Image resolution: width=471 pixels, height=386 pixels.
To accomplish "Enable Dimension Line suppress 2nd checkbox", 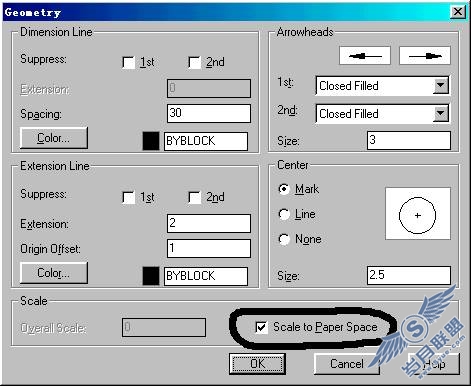I will (194, 62).
